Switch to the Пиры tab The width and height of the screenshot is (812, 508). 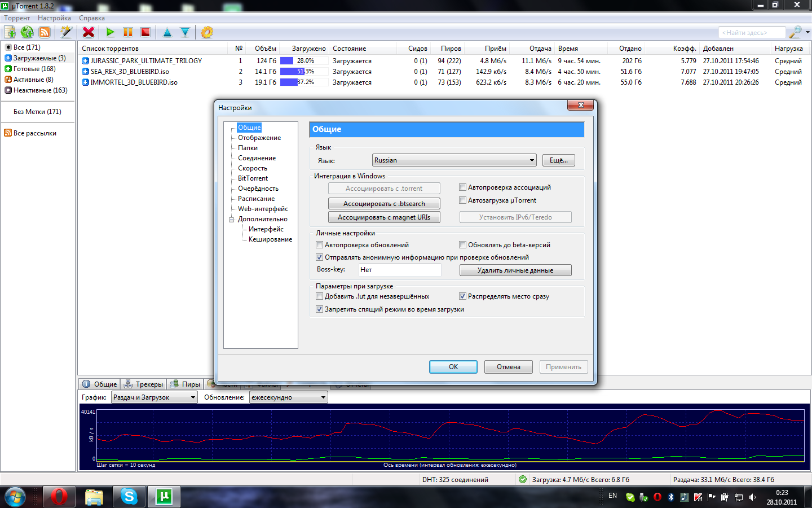point(185,384)
